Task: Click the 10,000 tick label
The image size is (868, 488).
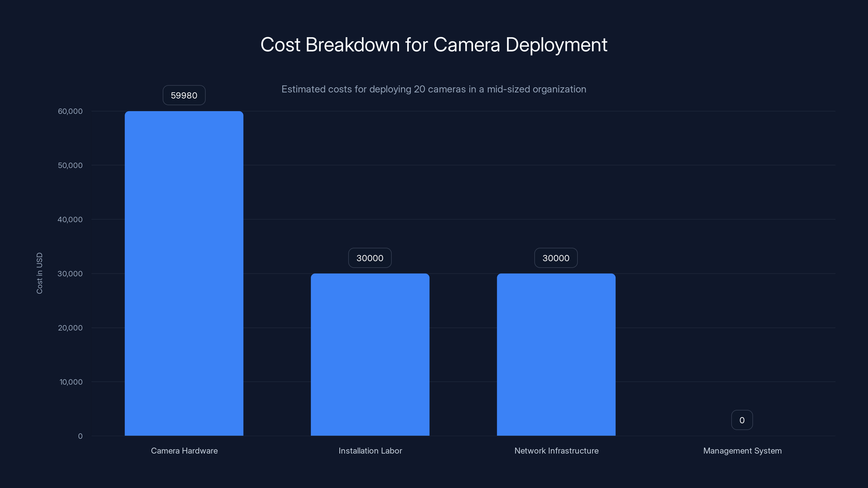Action: (70, 382)
